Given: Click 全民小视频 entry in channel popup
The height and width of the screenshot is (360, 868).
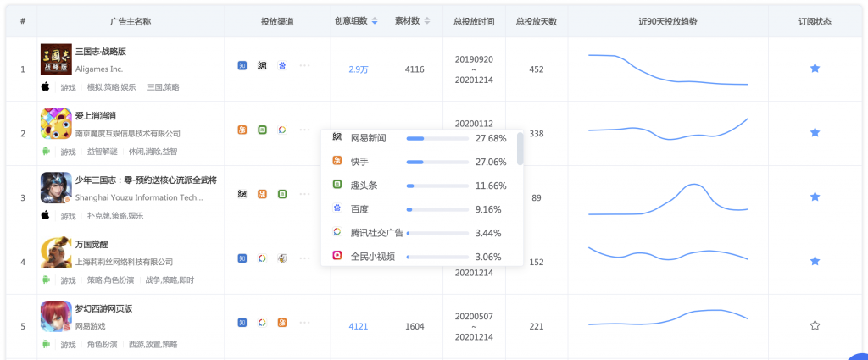Looking at the screenshot, I should click(x=373, y=257).
